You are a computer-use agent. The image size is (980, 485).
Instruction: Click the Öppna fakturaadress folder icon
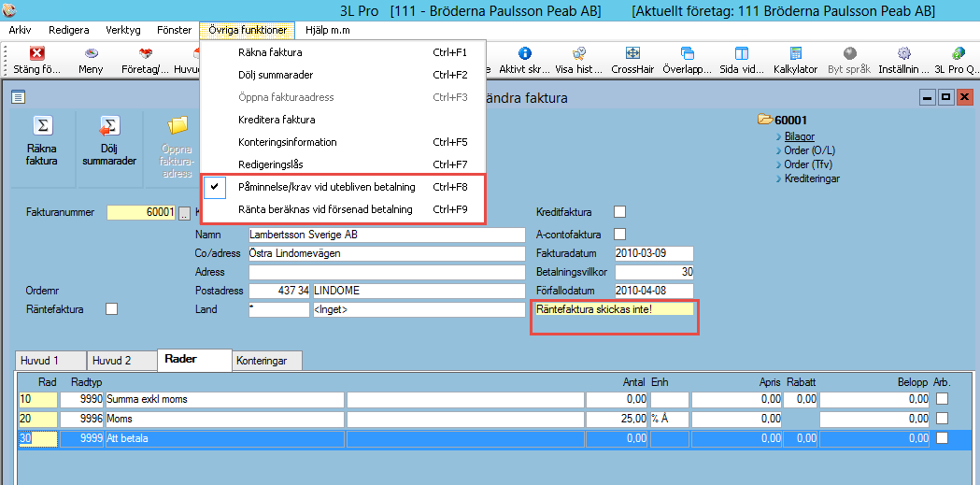tap(178, 125)
